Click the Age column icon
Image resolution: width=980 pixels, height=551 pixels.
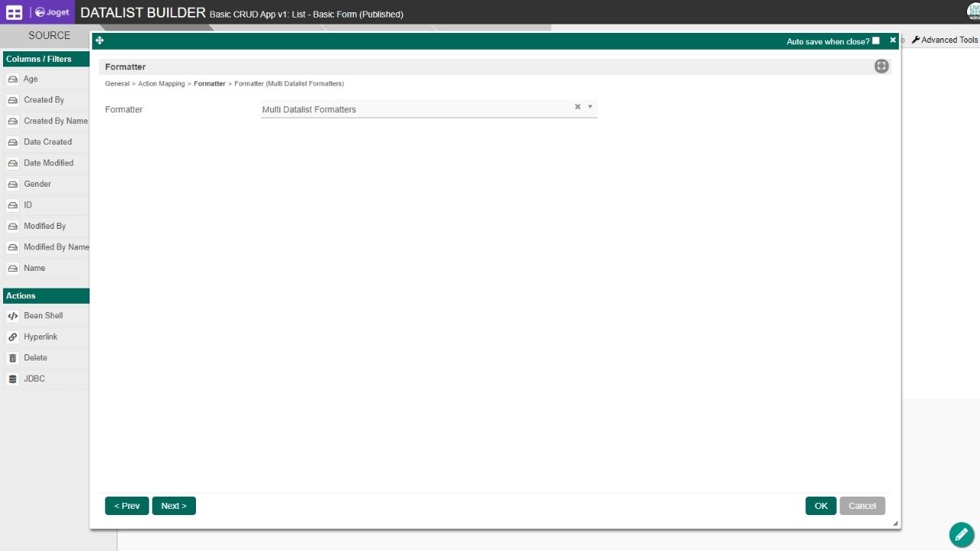[12, 80]
